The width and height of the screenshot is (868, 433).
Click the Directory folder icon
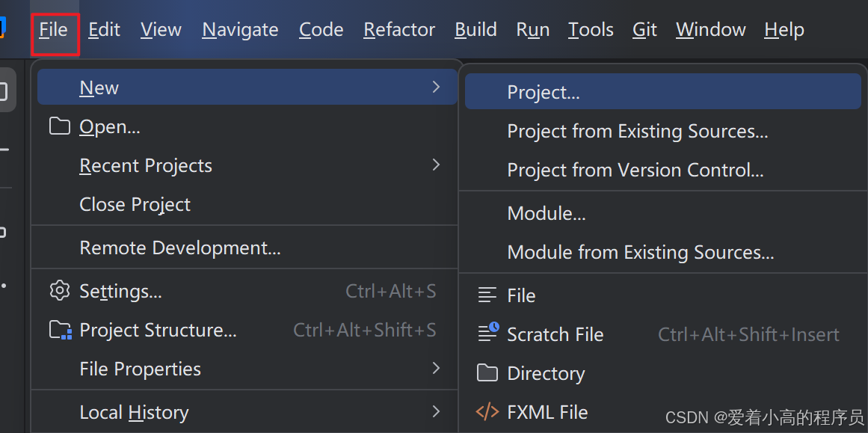[x=487, y=373]
